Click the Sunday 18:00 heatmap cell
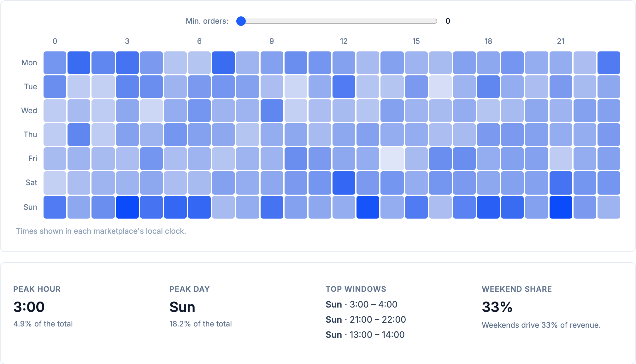The height and width of the screenshot is (364, 636). click(x=488, y=207)
